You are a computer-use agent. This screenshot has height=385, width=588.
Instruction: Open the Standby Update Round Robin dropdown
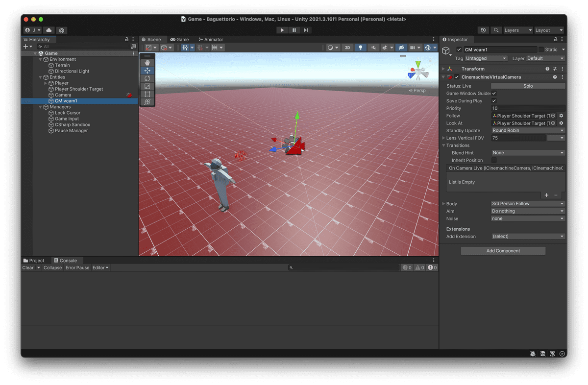pyautogui.click(x=528, y=131)
